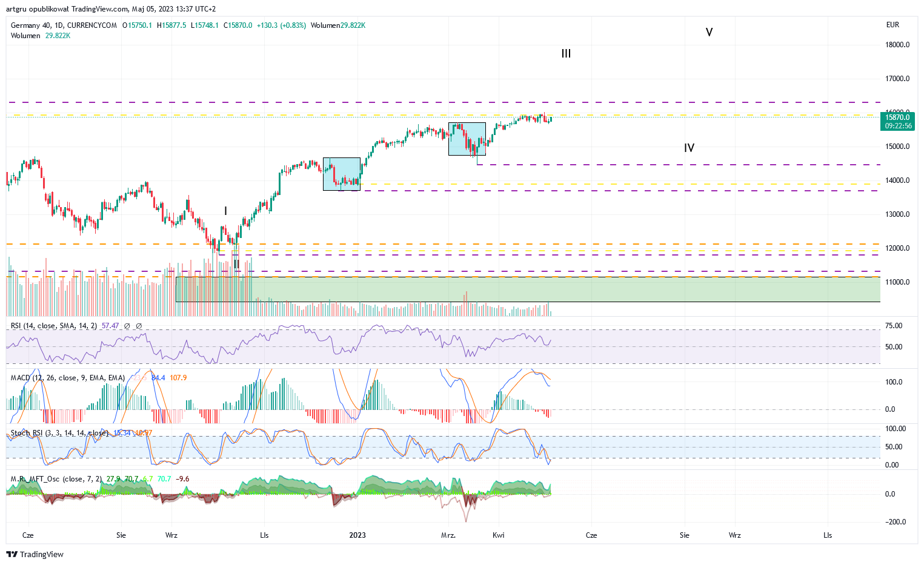Select the wave I annotation
Image resolution: width=924 pixels, height=565 pixels.
coord(225,211)
